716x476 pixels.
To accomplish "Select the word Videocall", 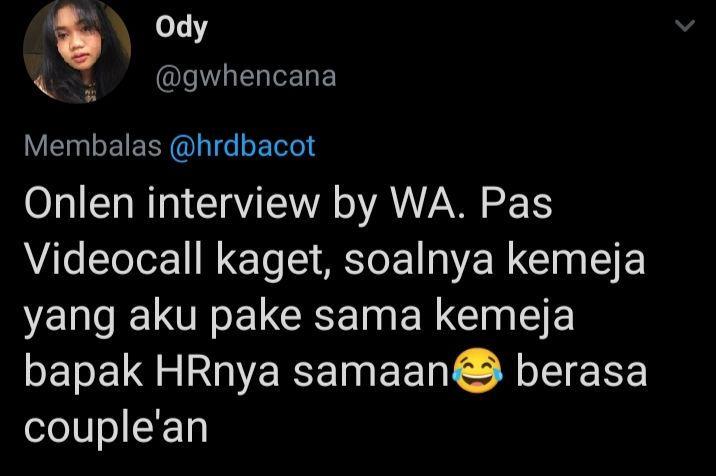I will 113,259.
